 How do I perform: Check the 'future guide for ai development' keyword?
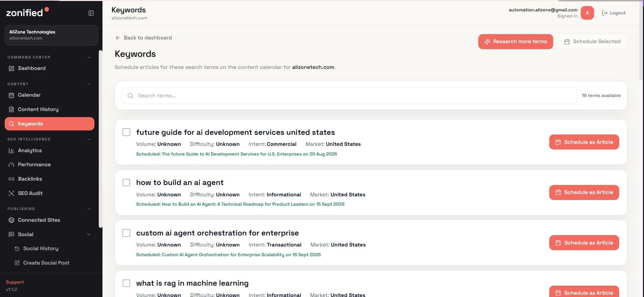pyautogui.click(x=126, y=132)
